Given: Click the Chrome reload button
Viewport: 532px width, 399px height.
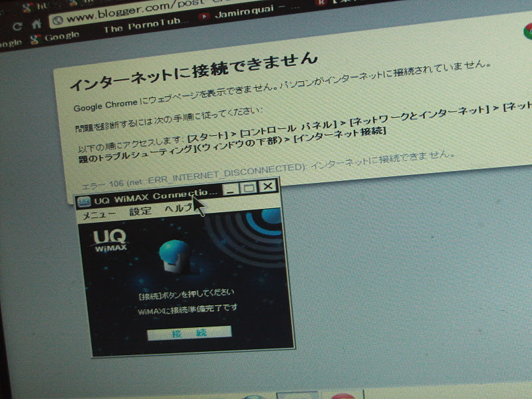Looking at the screenshot, I should (17, 27).
